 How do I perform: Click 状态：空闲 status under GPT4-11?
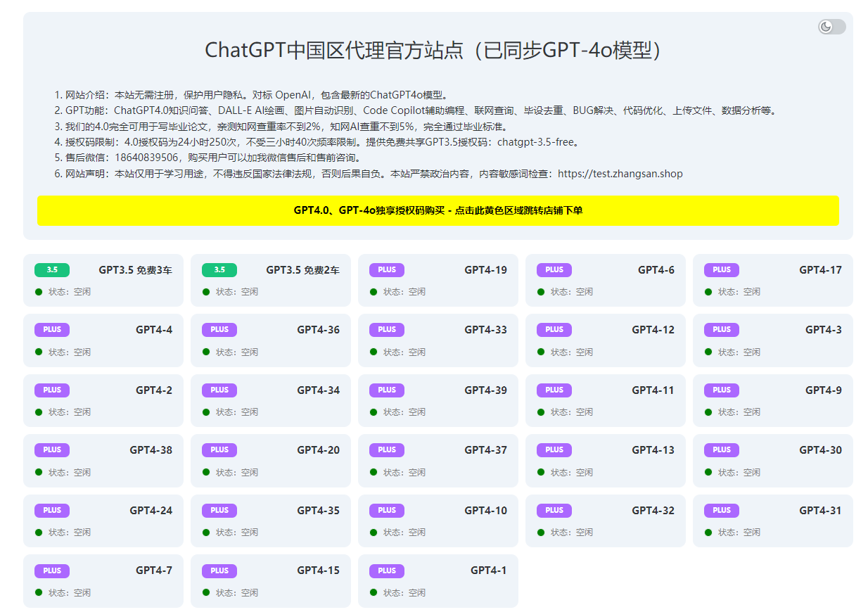click(x=572, y=412)
